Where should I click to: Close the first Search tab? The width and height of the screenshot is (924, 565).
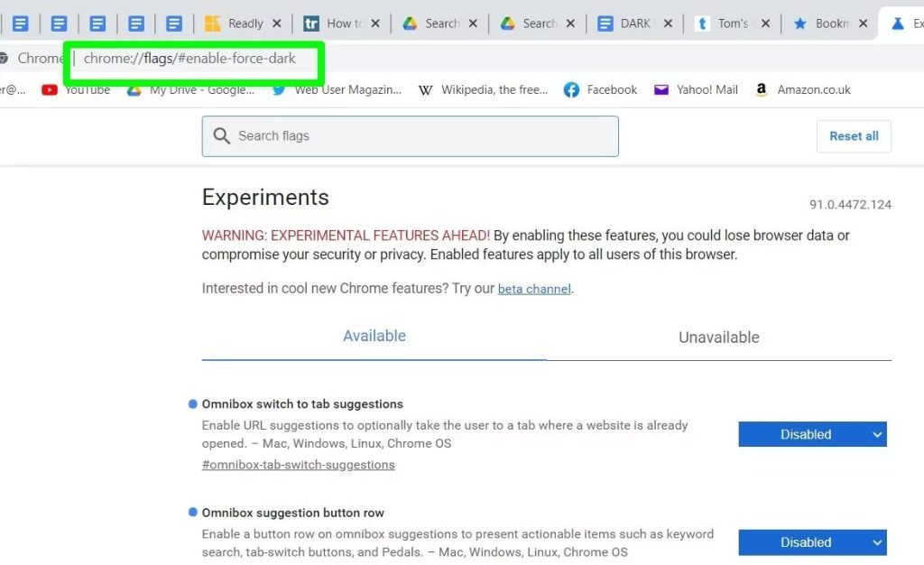[473, 23]
